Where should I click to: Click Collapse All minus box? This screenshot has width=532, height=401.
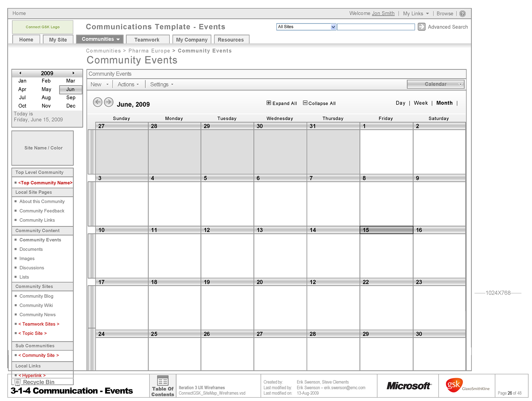click(x=305, y=103)
